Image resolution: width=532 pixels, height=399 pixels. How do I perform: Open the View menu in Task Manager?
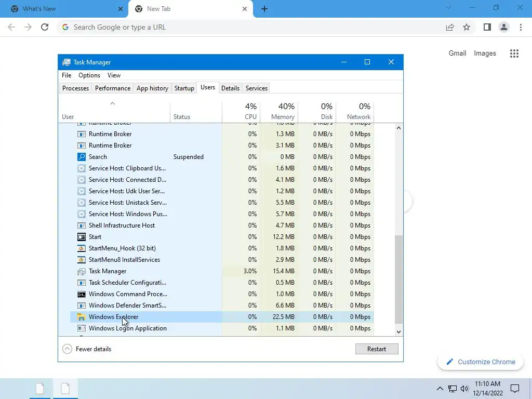tap(114, 75)
